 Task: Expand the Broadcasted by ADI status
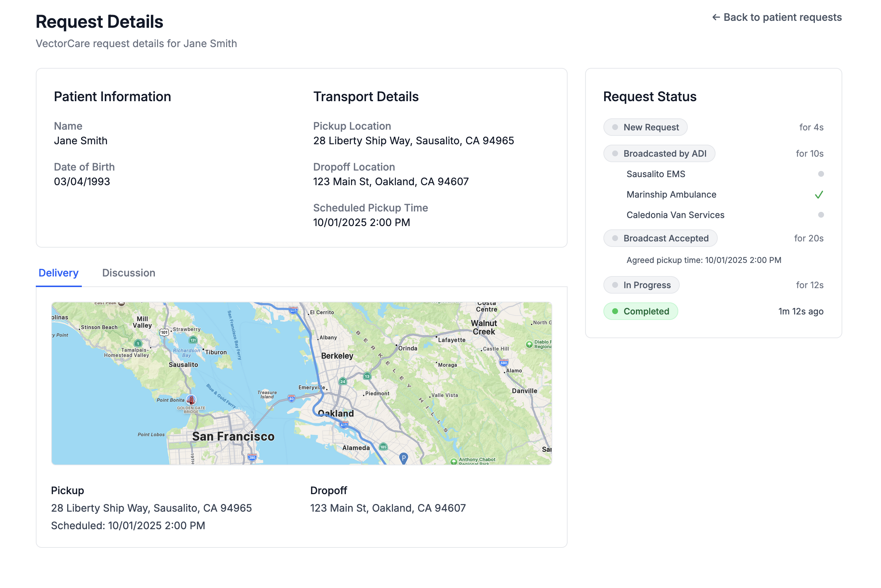[x=659, y=154]
